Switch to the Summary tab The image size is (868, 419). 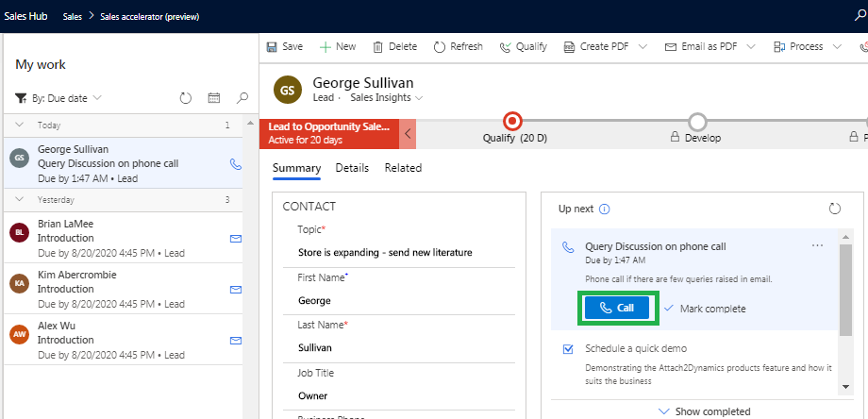(x=296, y=168)
